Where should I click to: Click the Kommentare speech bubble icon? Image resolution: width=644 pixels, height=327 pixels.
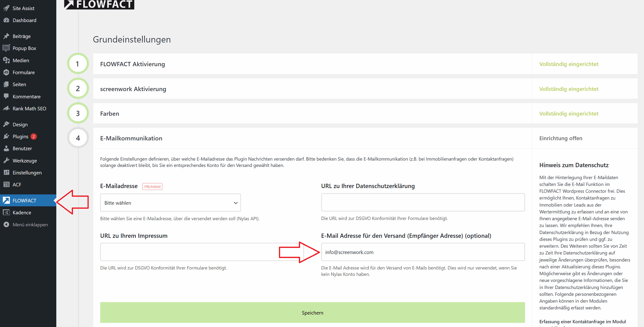[x=6, y=96]
